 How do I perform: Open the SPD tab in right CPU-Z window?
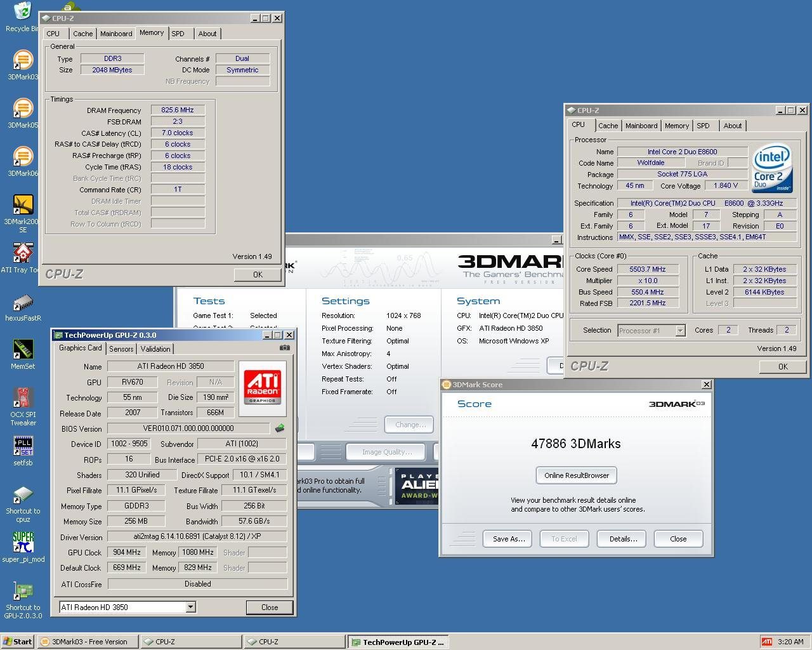point(704,126)
